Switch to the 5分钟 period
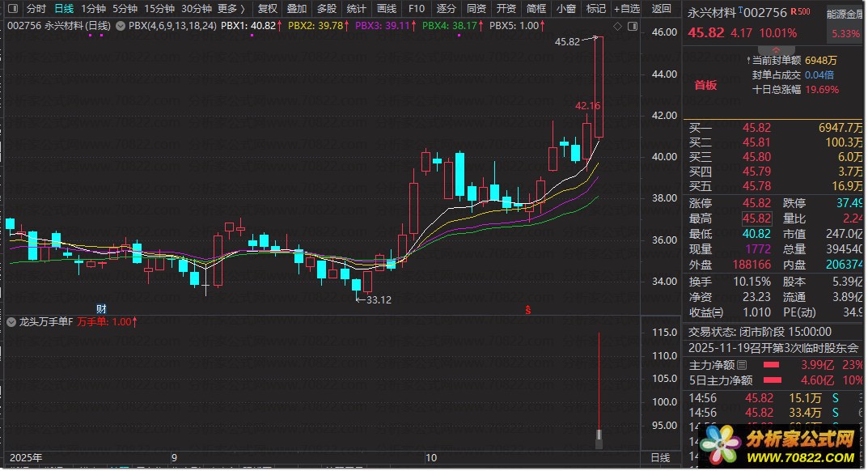Image resolution: width=868 pixels, height=471 pixels. pos(125,8)
